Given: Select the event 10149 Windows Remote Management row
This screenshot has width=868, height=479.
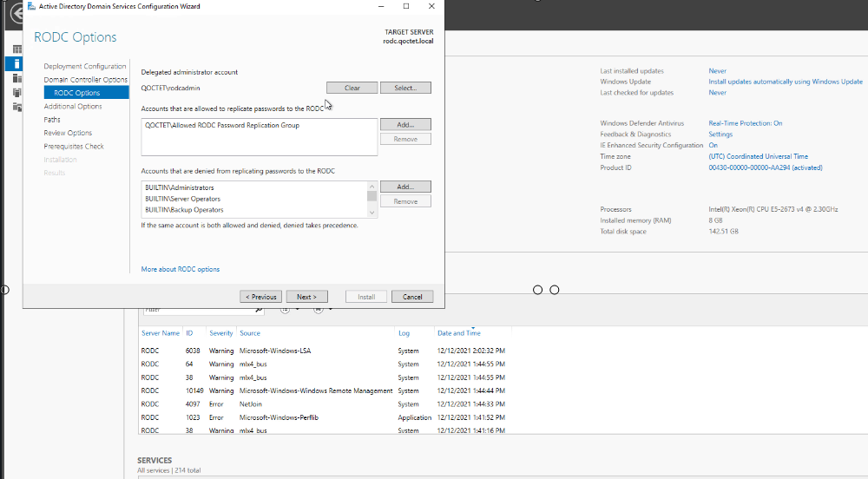Looking at the screenshot, I should coord(323,390).
